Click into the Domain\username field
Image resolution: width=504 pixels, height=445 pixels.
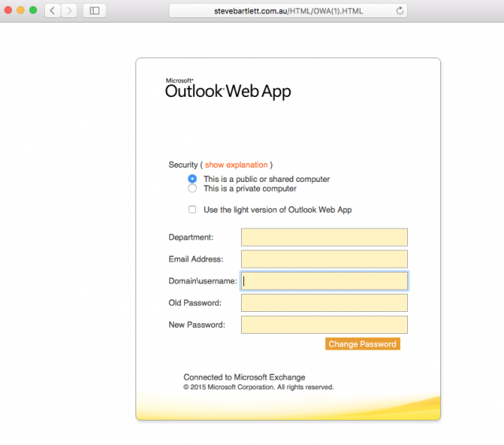(x=324, y=280)
